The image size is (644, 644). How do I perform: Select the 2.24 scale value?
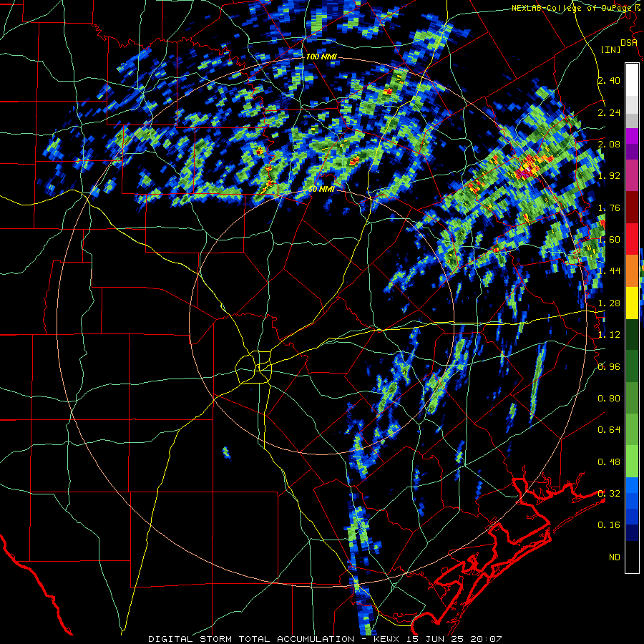coord(609,112)
